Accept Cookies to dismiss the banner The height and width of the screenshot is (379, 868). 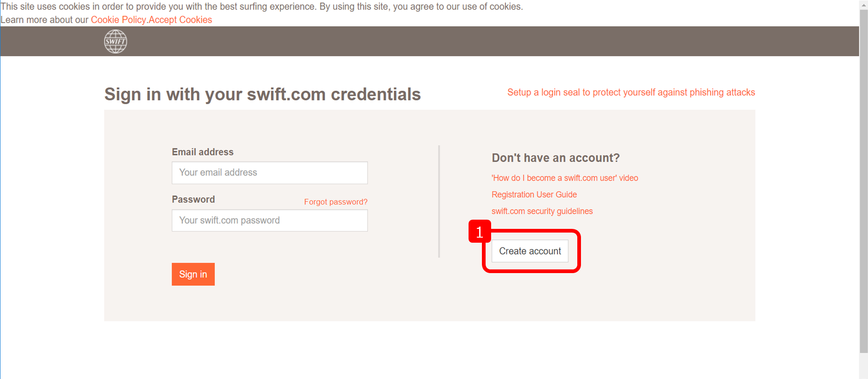point(181,19)
